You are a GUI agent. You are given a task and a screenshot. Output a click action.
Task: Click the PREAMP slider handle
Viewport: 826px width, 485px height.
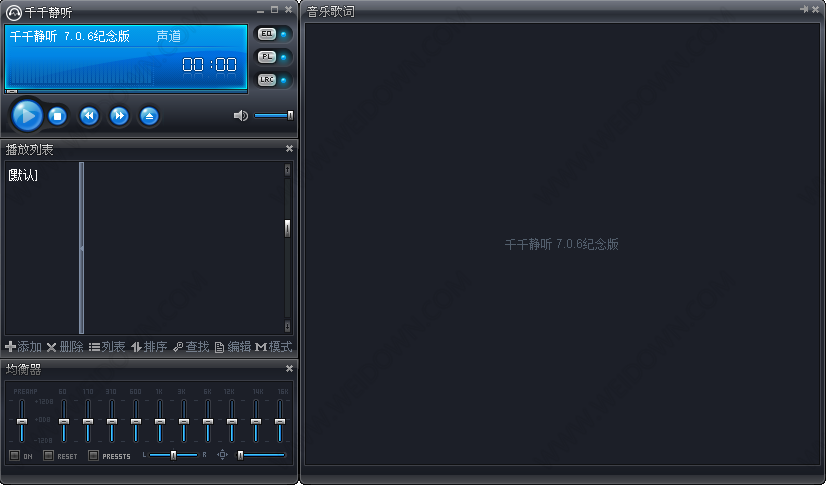coord(22,421)
